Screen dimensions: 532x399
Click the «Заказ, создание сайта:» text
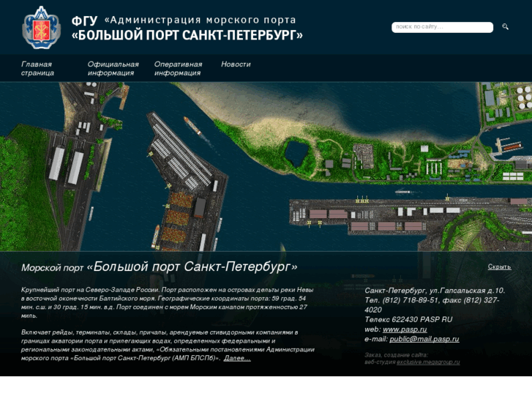click(397, 355)
